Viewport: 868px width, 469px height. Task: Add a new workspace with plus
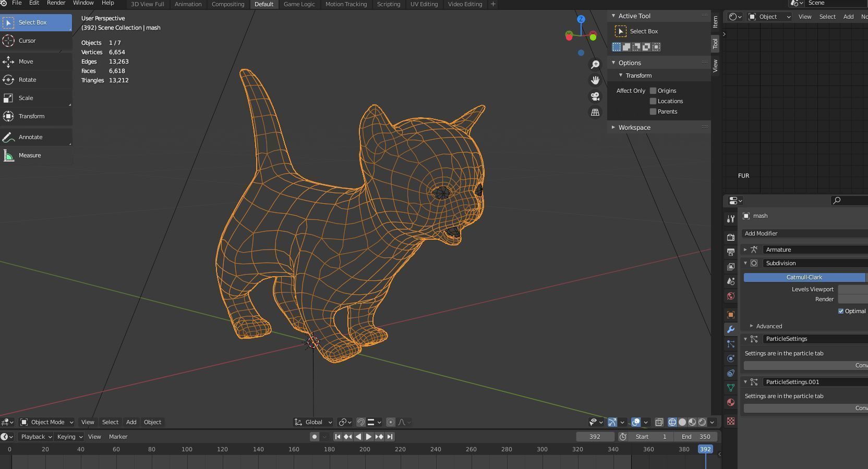[x=493, y=4]
